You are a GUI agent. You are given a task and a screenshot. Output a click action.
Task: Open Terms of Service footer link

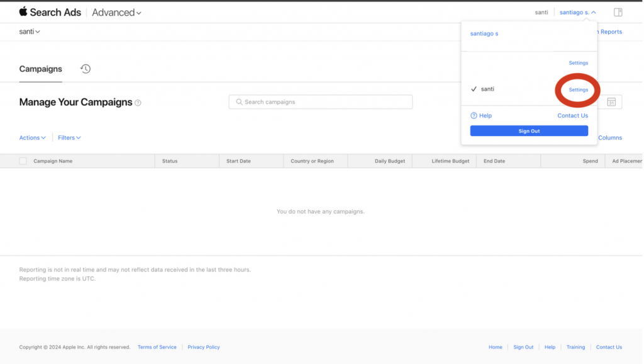tap(157, 347)
